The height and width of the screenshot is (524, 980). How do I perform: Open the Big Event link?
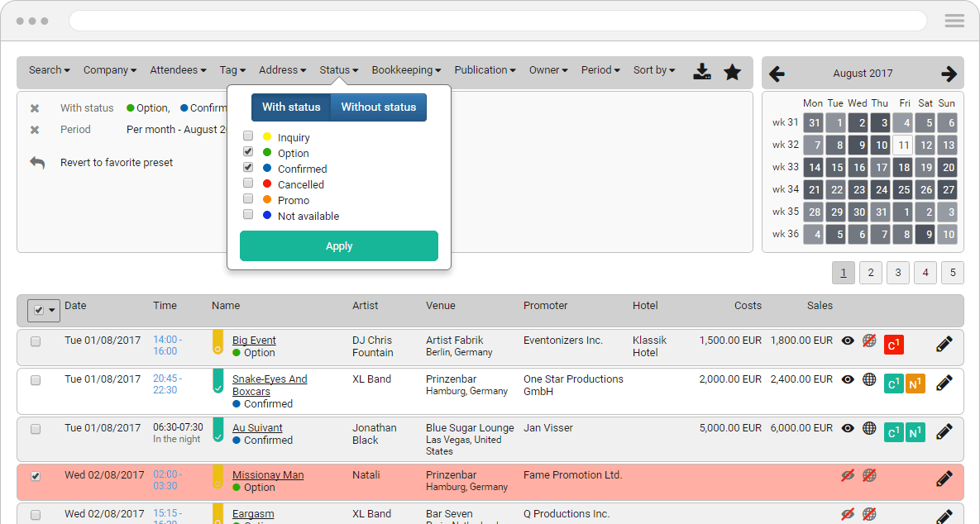pyautogui.click(x=255, y=341)
